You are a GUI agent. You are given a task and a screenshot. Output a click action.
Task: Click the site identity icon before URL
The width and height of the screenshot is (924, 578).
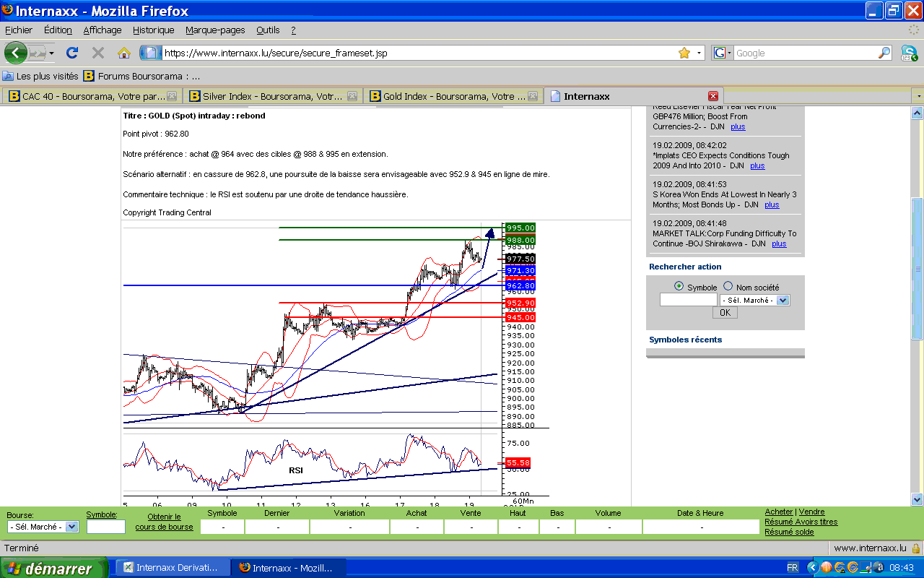pos(151,53)
